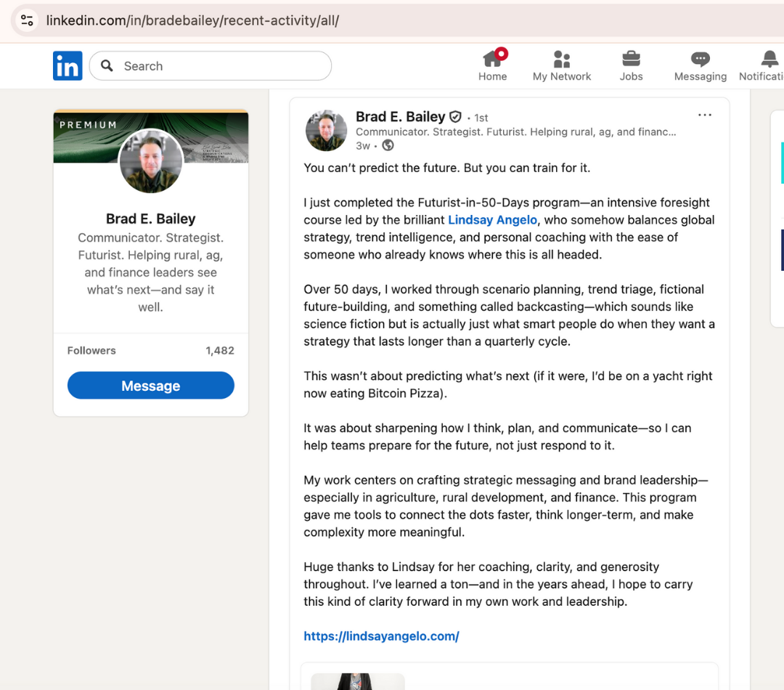Open the Messaging chat bubble icon
784x690 pixels.
pos(700,65)
